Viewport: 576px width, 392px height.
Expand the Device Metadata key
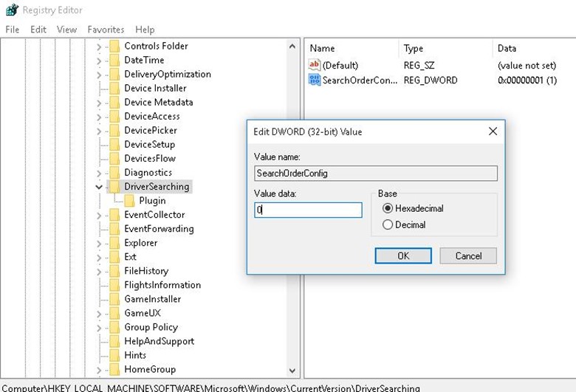click(x=99, y=103)
